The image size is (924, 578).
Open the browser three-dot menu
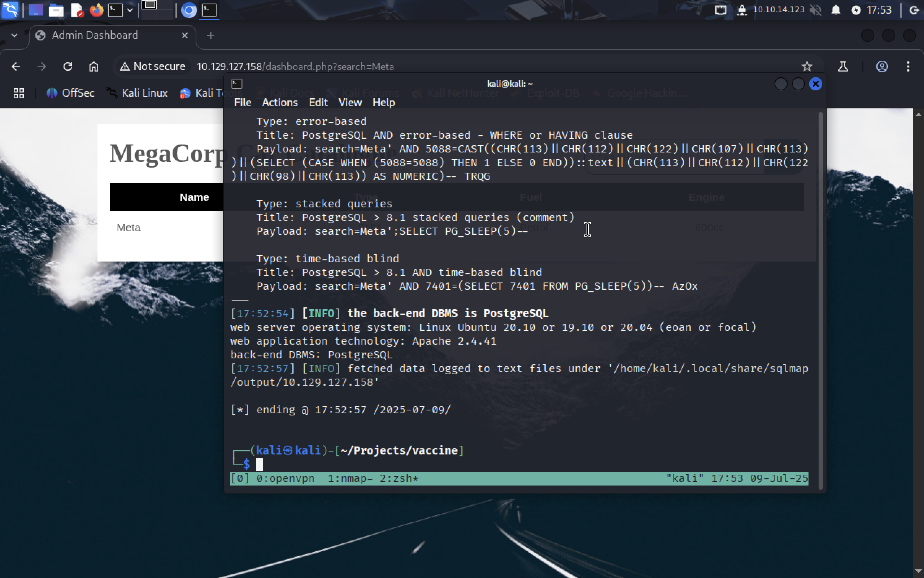[908, 66]
